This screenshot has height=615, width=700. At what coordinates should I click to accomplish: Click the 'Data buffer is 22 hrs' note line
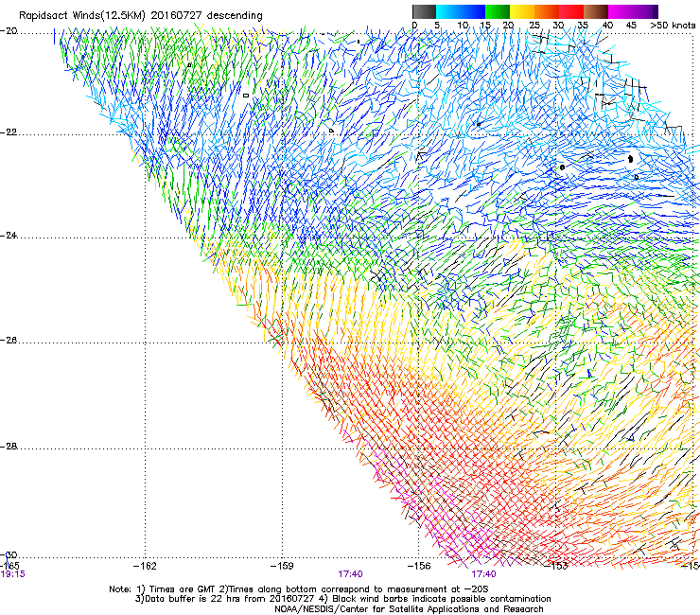[x=342, y=599]
